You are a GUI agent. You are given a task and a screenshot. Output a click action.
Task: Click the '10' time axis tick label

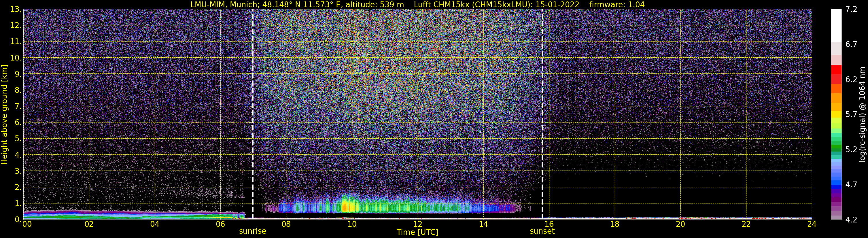click(x=352, y=224)
